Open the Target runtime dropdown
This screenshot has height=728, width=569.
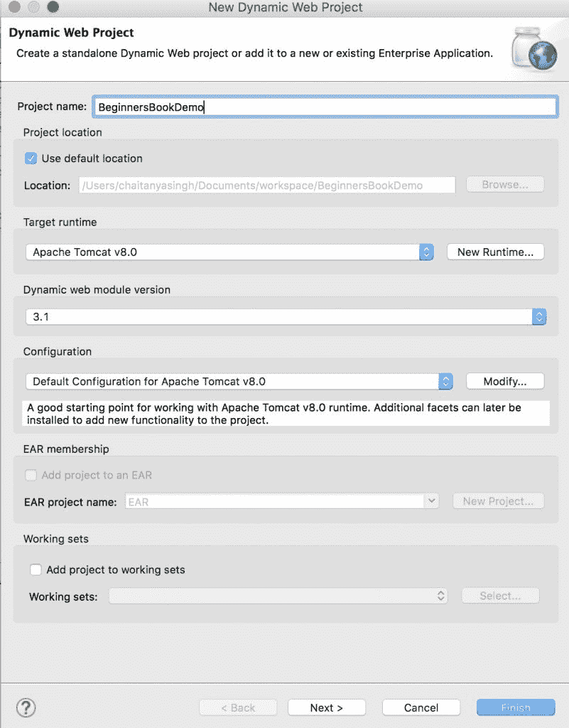click(426, 252)
